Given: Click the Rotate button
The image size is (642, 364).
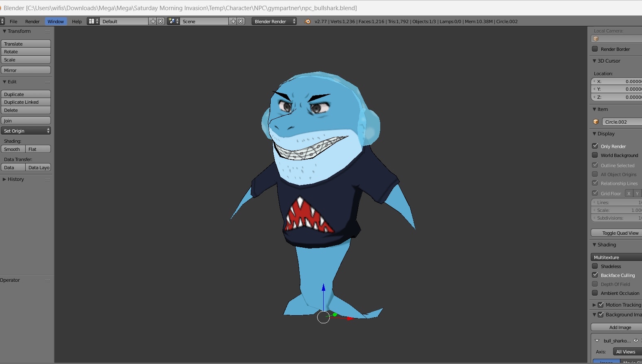Looking at the screenshot, I should pos(26,52).
